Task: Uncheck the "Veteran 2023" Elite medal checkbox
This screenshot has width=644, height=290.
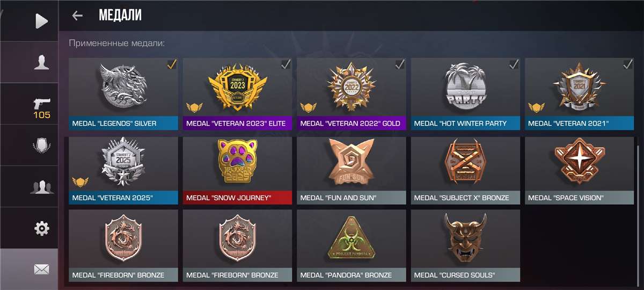Action: pos(286,64)
